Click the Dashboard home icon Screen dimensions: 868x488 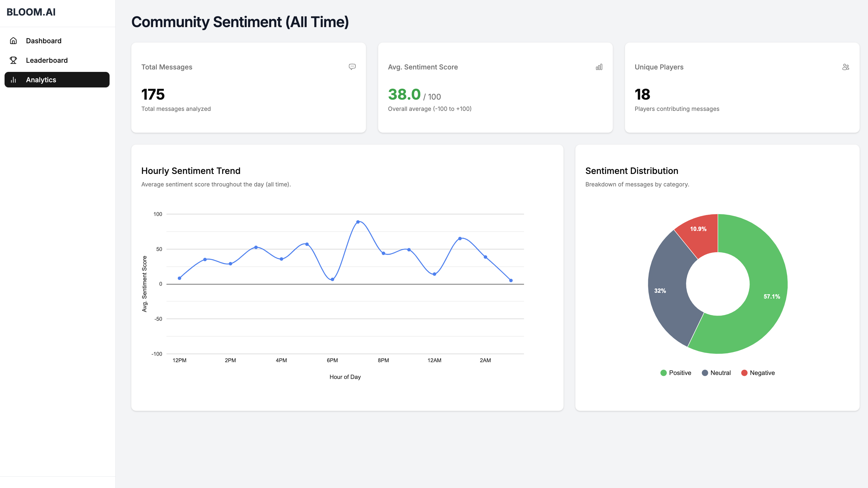pyautogui.click(x=13, y=41)
